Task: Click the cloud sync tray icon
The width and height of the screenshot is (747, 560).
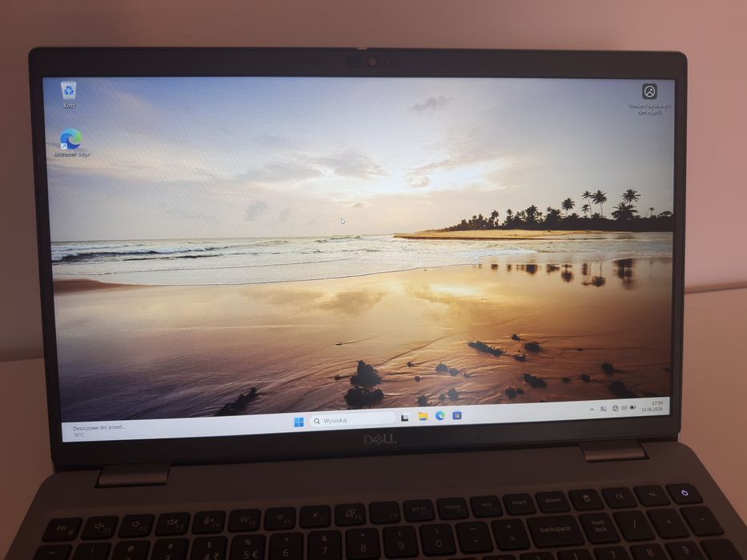Action: pyautogui.click(x=604, y=409)
